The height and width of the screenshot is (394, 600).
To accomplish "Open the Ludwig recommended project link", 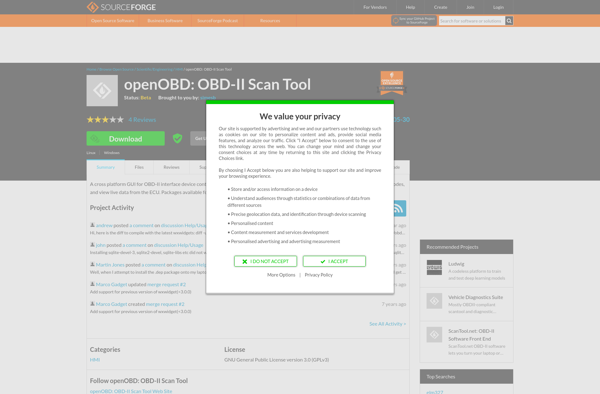I will (456, 264).
